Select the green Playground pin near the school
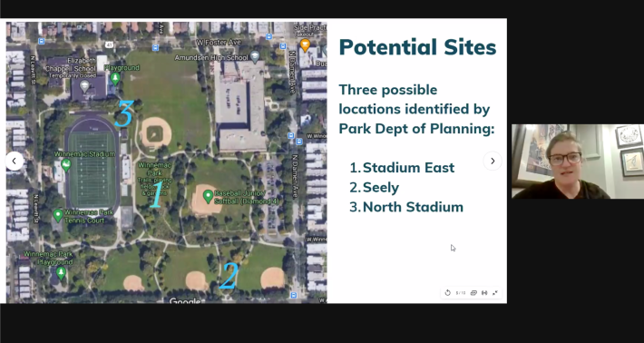 click(115, 79)
